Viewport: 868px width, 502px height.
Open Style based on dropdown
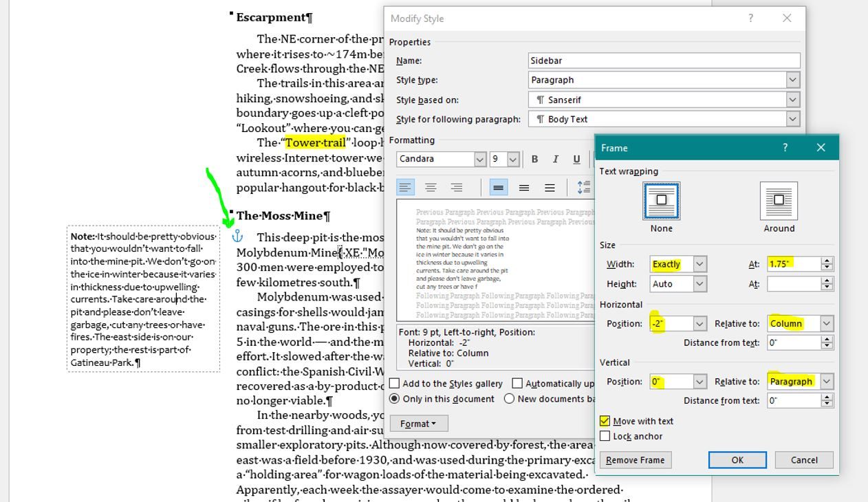pyautogui.click(x=793, y=100)
